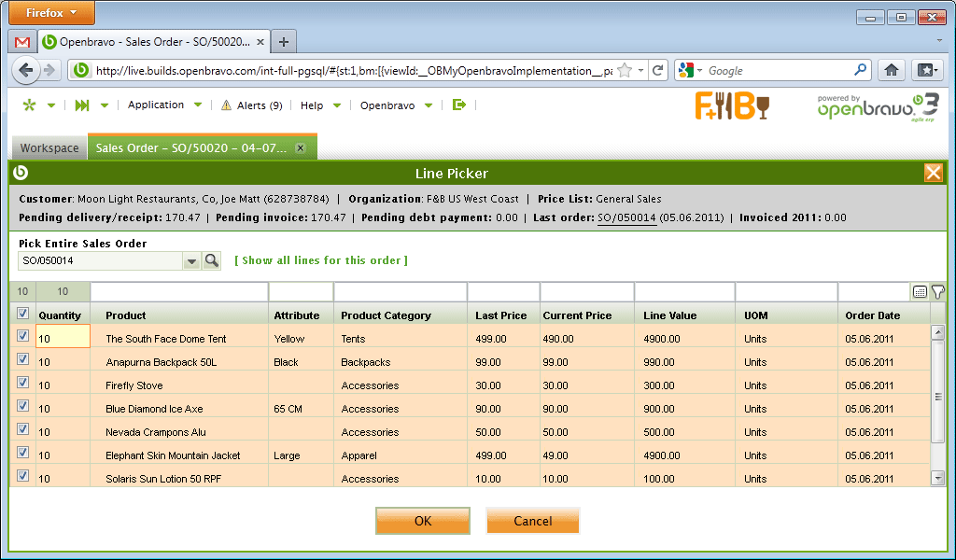956x560 pixels.
Task: Click the create new asterisk icon
Action: pyautogui.click(x=29, y=105)
